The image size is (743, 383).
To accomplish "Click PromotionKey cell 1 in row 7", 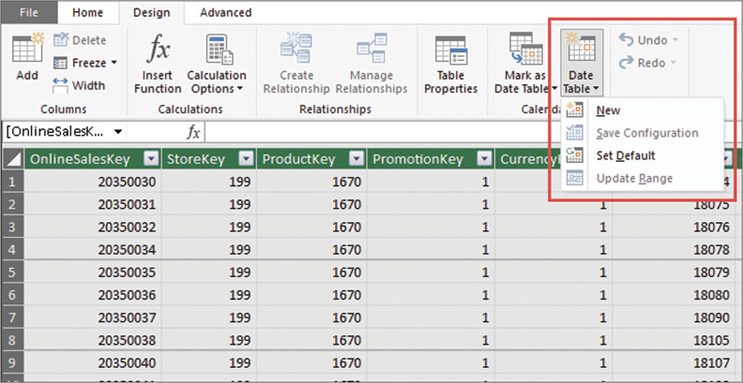I will pos(430,318).
